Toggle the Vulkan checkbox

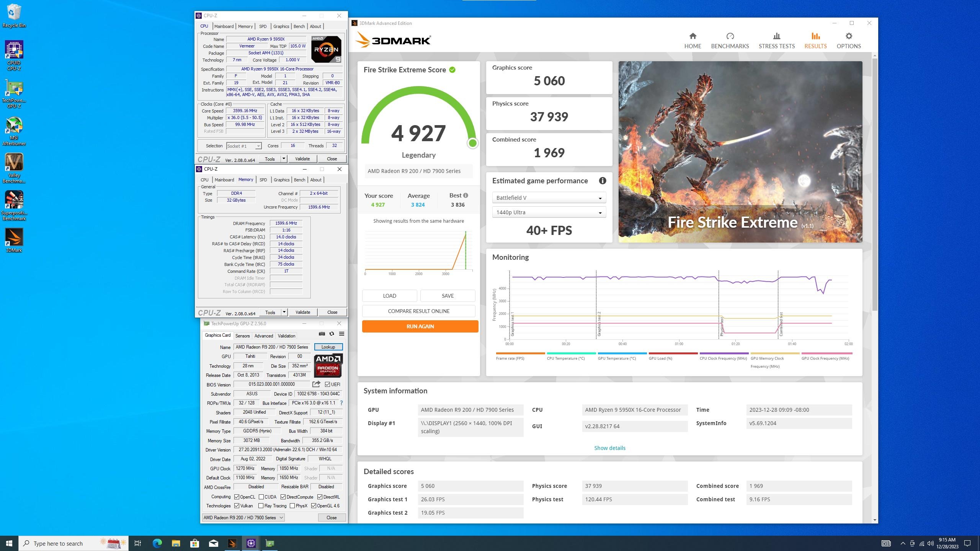pyautogui.click(x=237, y=505)
